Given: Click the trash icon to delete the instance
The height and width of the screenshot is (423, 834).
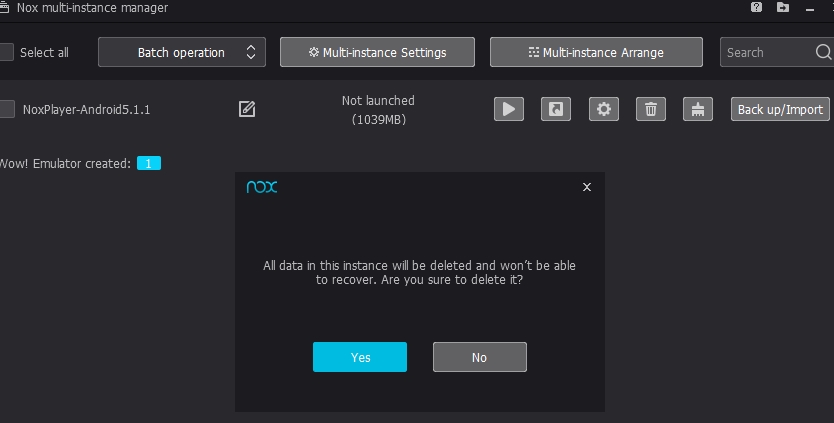Looking at the screenshot, I should pos(650,109).
